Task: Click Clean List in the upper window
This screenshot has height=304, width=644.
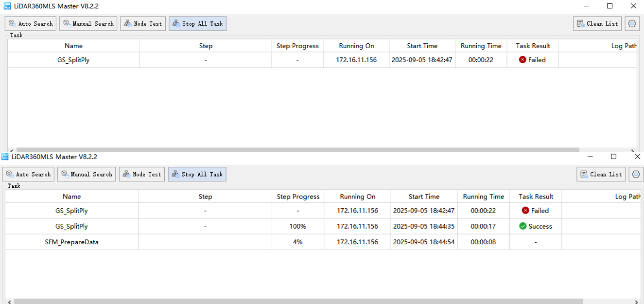Action: 597,24
